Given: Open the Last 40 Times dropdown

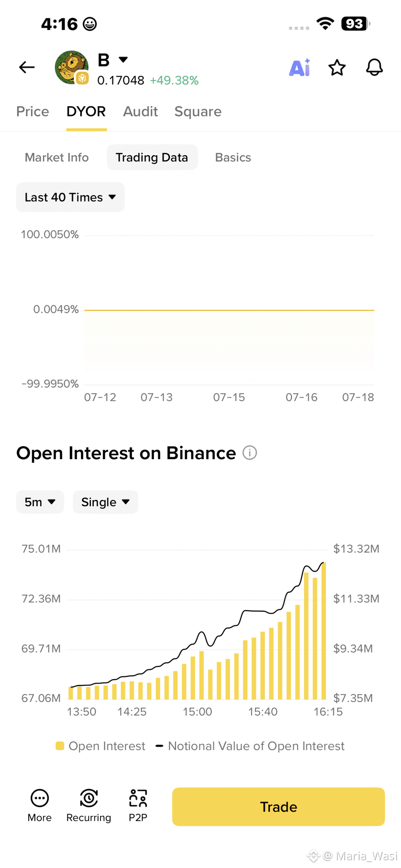Looking at the screenshot, I should (x=70, y=197).
